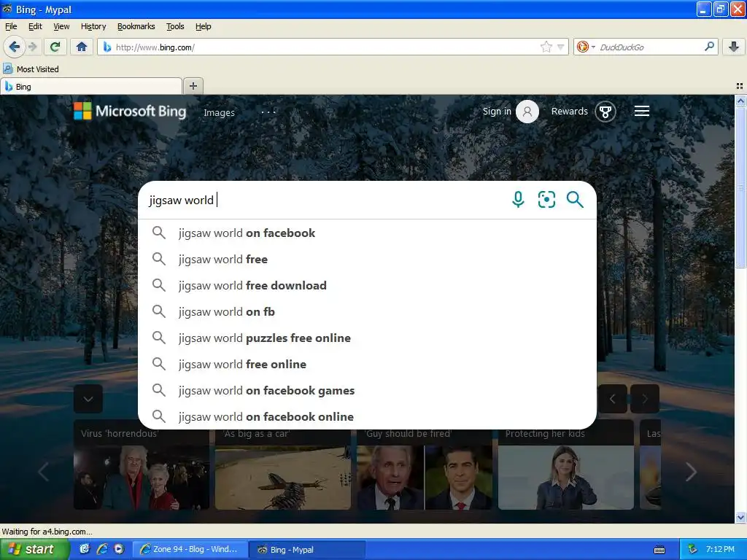Click the browser Forward arrow button

[33, 47]
